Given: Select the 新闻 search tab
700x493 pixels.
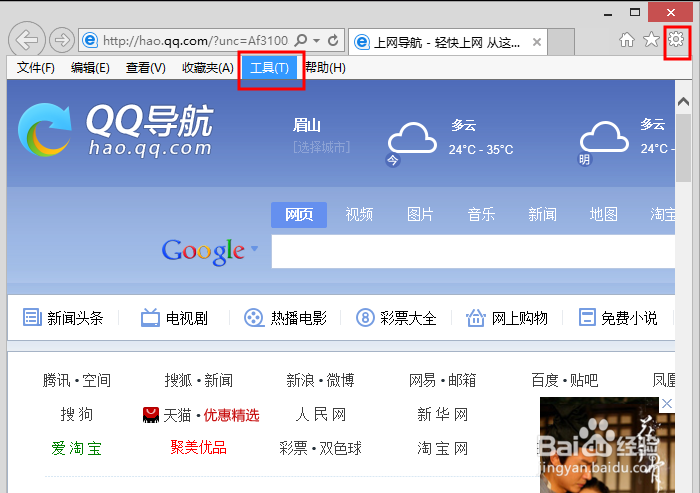Looking at the screenshot, I should 542,215.
